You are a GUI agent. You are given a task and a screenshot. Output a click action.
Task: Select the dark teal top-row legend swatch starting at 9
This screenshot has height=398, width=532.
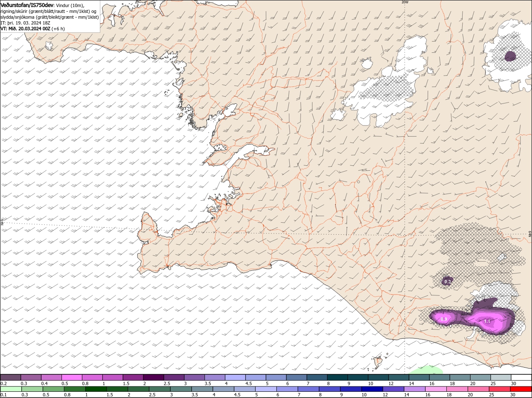pyautogui.click(x=358, y=377)
